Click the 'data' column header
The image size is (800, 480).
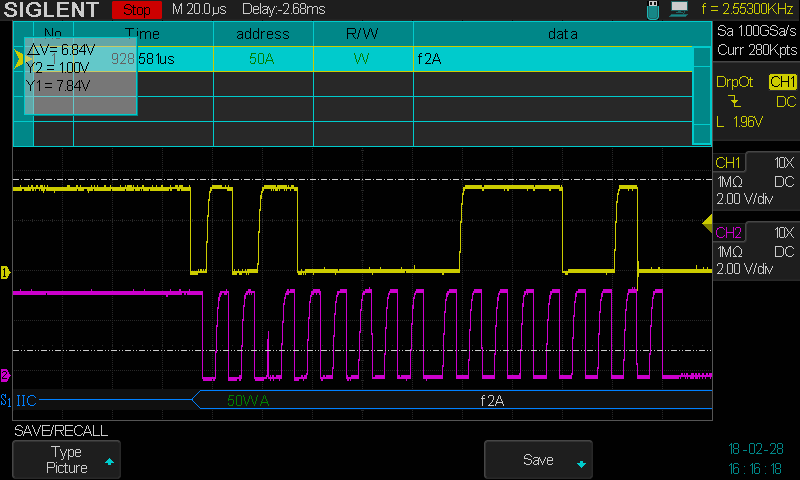click(x=563, y=34)
